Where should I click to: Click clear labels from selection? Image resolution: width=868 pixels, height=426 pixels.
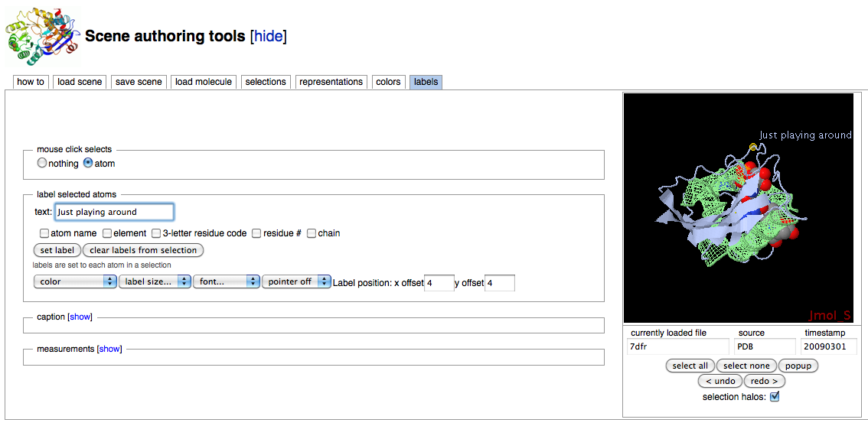(x=143, y=250)
